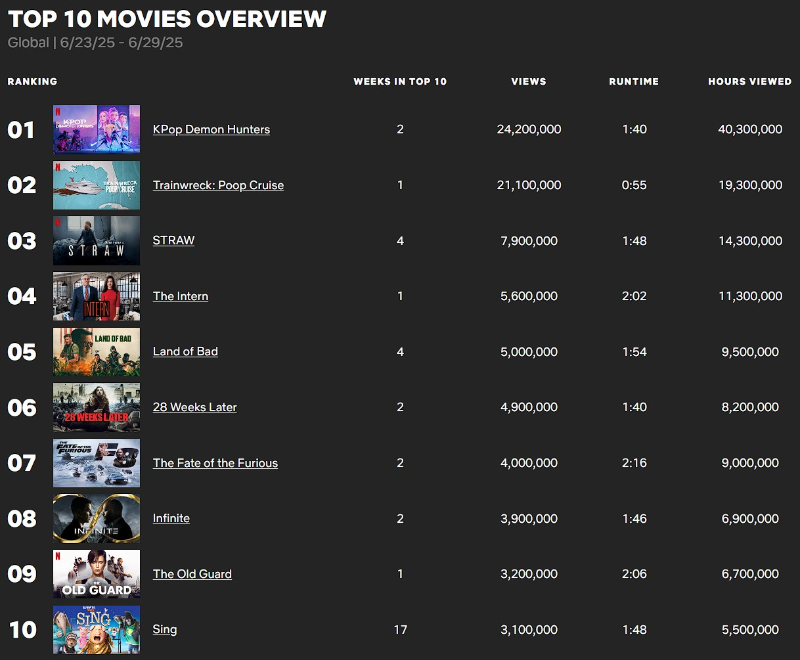Select the 9,500,000 hours viewed value

pos(750,352)
